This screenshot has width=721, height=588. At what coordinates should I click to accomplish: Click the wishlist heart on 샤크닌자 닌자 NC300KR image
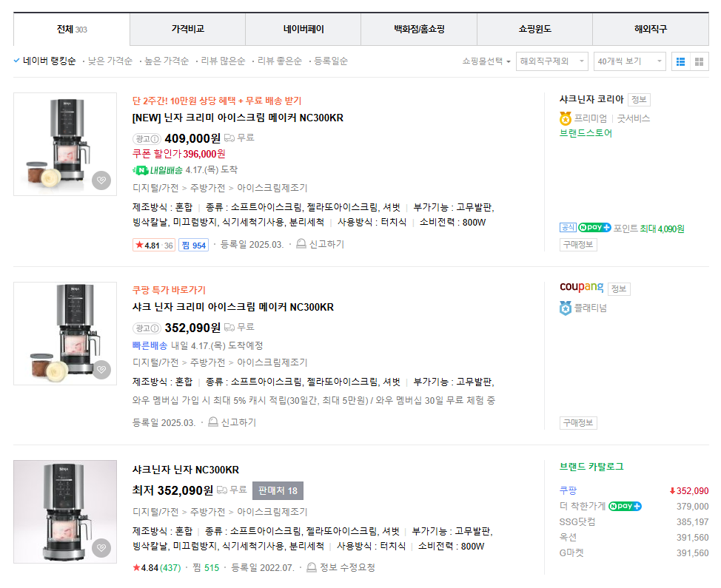coord(101,547)
